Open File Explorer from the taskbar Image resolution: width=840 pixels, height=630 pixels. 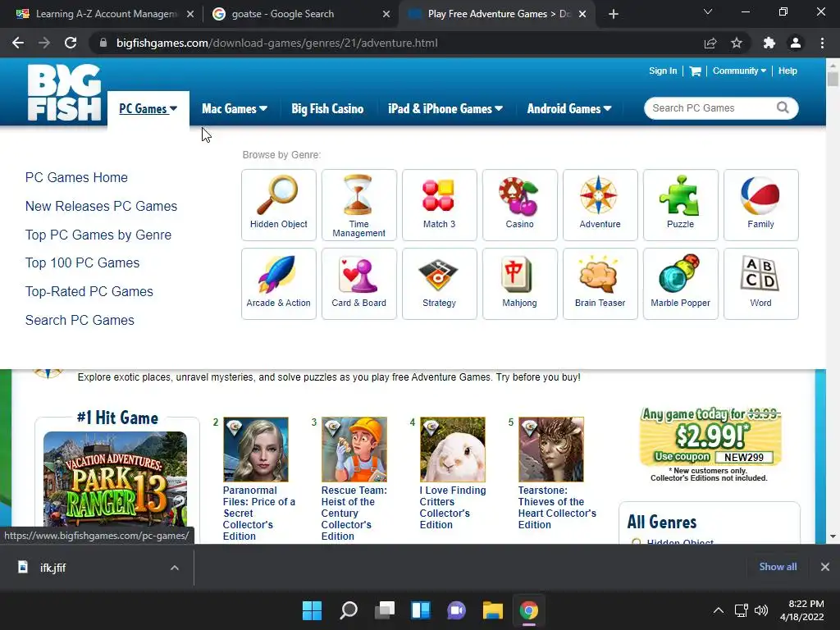(492, 610)
